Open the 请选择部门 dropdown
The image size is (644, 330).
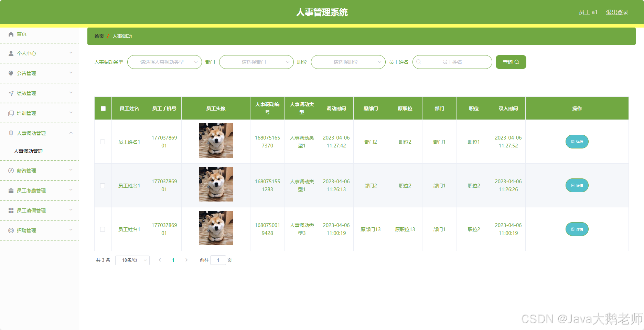point(256,62)
